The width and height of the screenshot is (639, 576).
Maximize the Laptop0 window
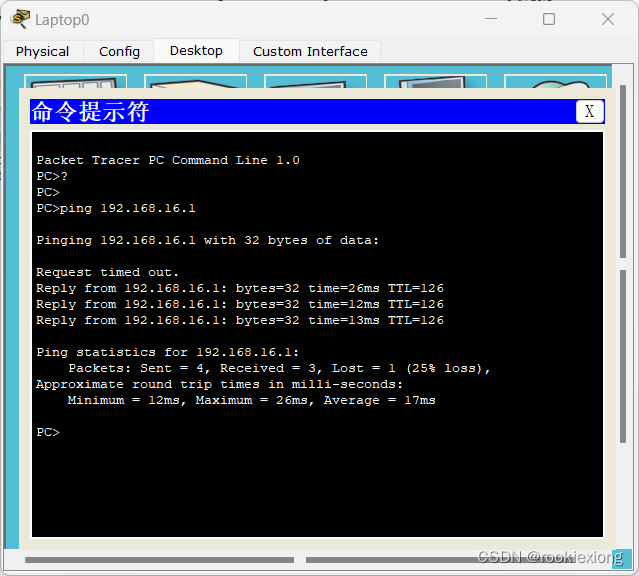pyautogui.click(x=549, y=19)
